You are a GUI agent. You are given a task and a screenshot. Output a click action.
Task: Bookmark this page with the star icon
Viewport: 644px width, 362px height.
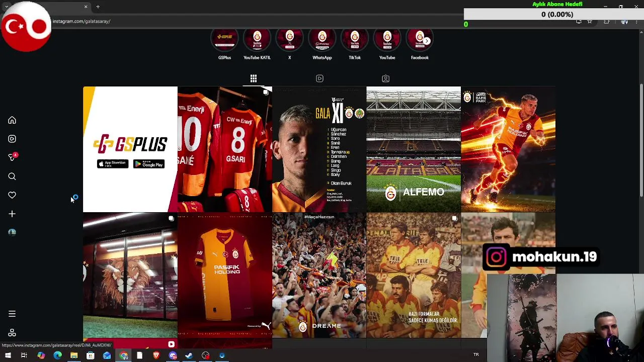[590, 22]
